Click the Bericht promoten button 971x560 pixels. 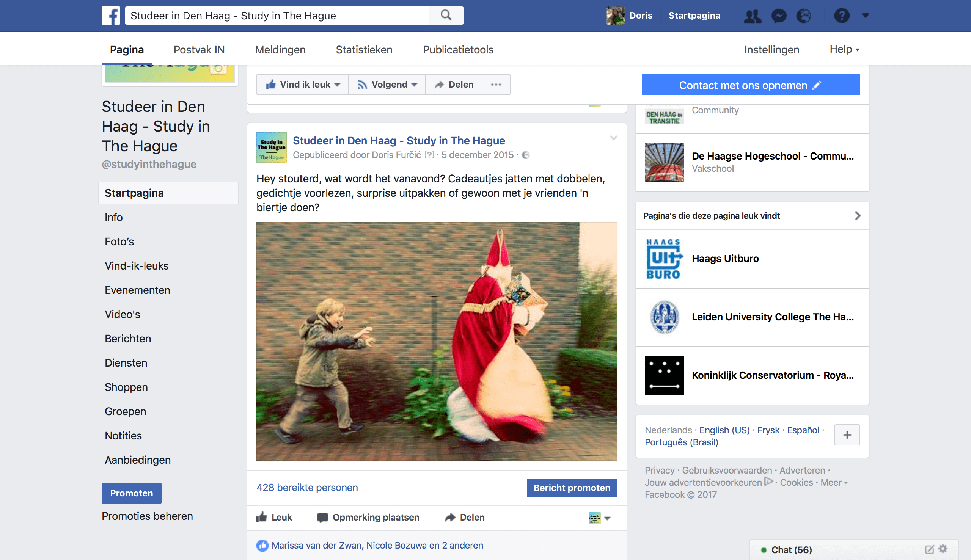(x=571, y=488)
